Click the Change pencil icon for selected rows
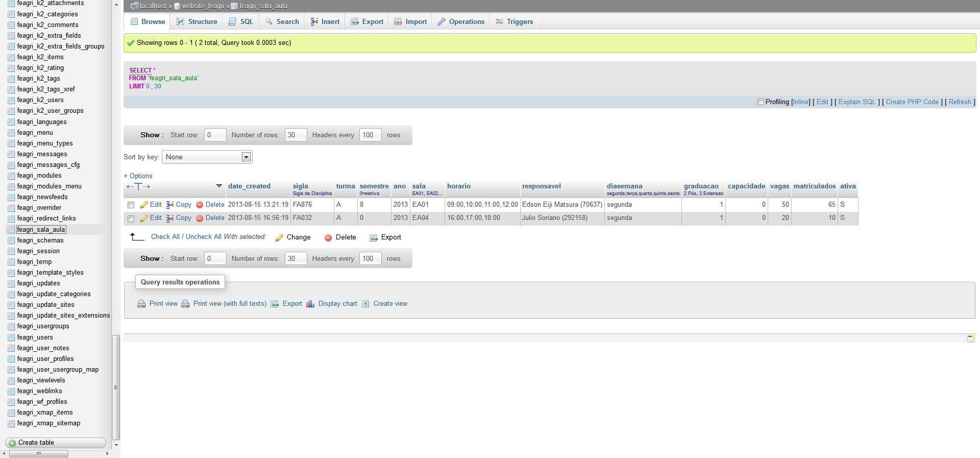980x458 pixels. pos(279,237)
